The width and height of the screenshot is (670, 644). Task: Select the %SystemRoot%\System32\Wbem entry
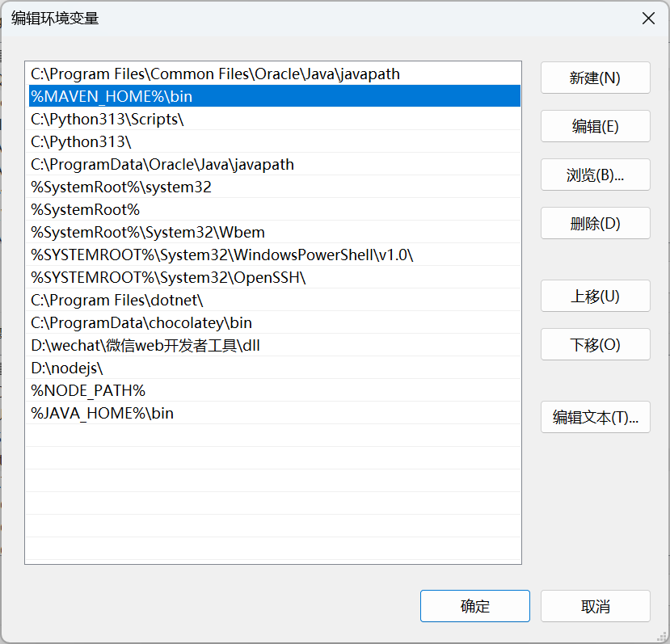click(273, 232)
